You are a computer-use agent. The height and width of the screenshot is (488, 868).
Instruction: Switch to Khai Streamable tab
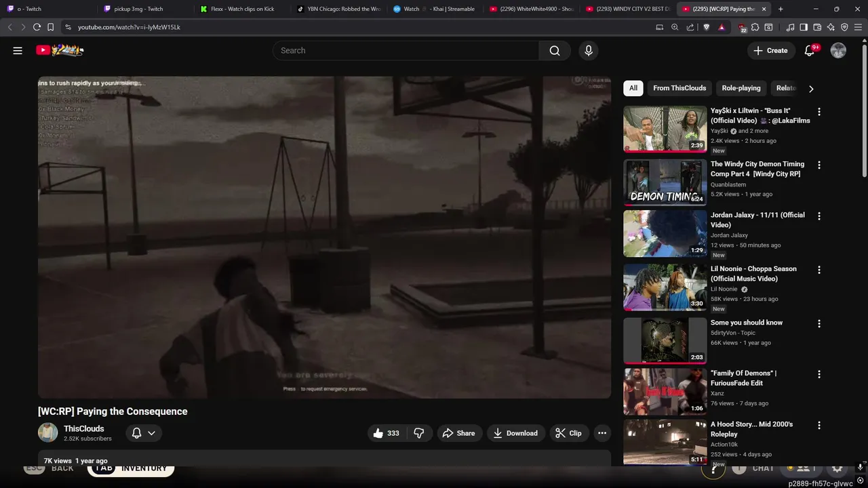[435, 9]
